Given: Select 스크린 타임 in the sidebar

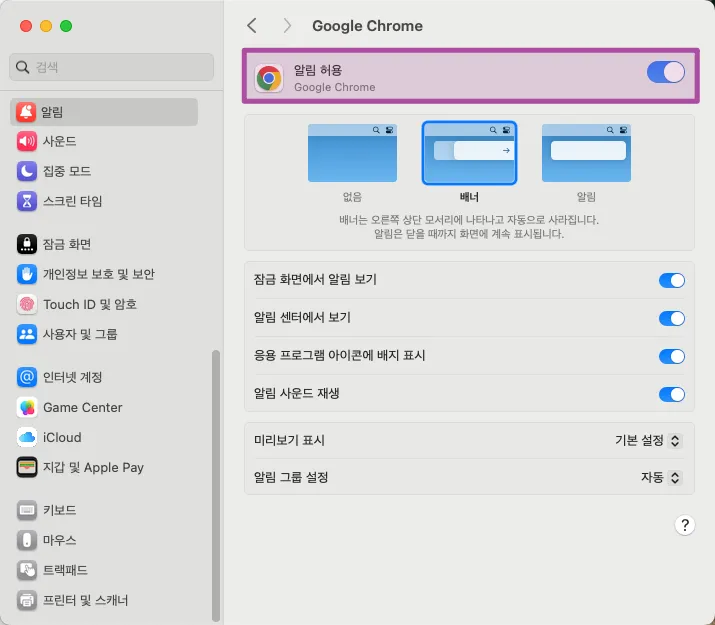Looking at the screenshot, I should (73, 201).
